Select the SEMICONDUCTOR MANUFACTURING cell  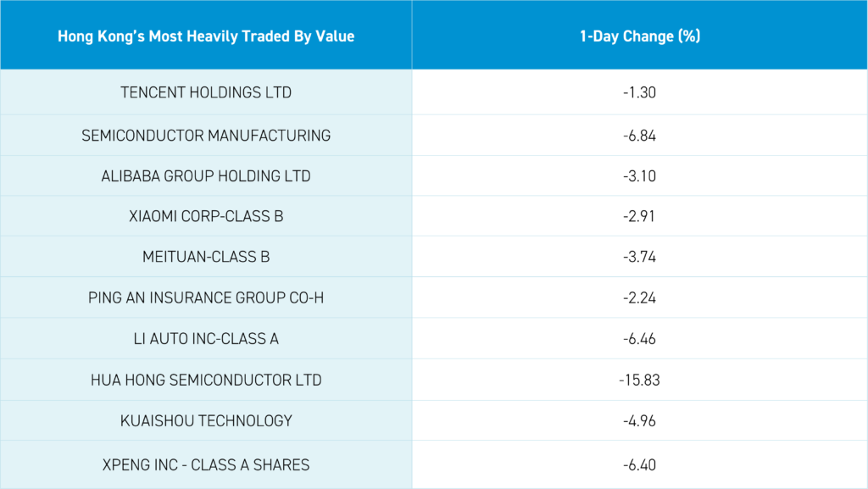[206, 136]
